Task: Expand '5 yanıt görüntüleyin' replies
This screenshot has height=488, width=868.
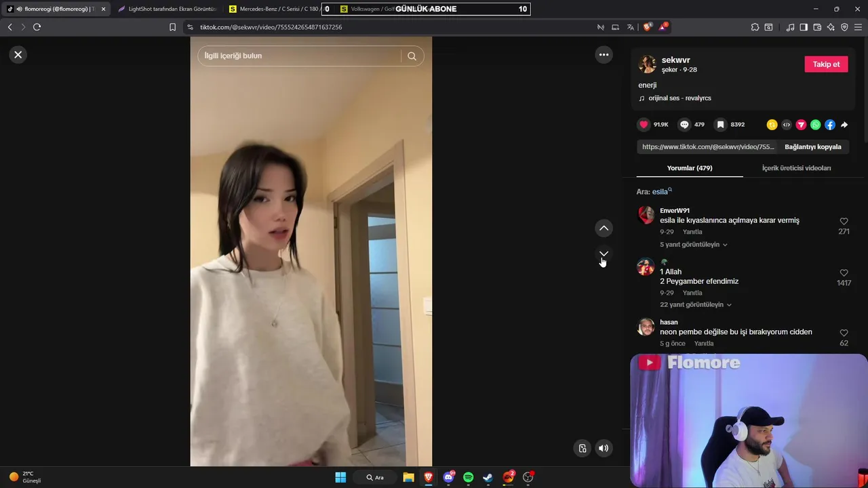Action: pyautogui.click(x=694, y=245)
